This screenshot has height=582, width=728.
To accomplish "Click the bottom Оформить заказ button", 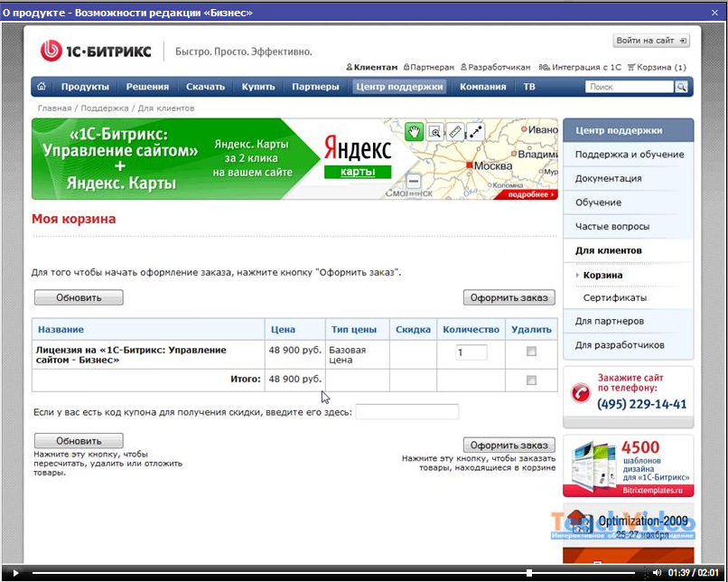I will click(509, 445).
